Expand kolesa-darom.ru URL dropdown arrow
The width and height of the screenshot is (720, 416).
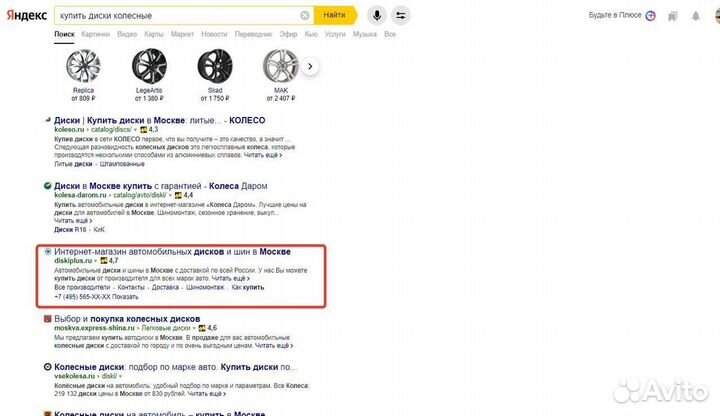point(170,196)
